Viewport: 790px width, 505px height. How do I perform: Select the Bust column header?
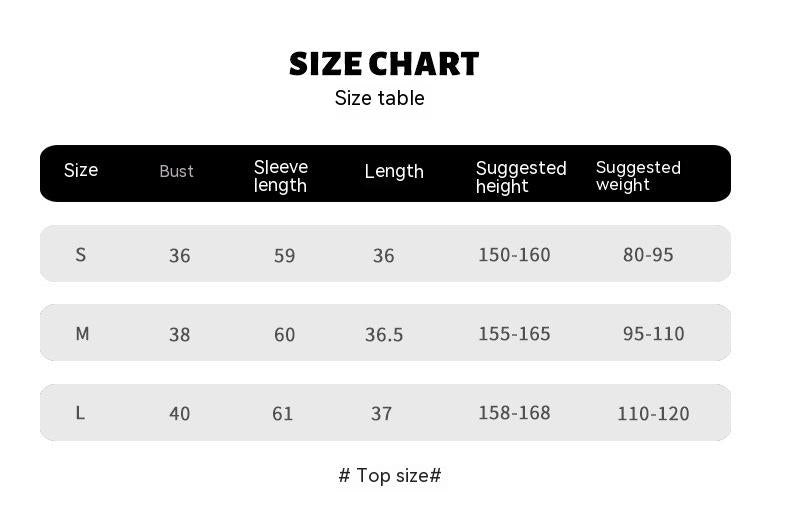(176, 171)
